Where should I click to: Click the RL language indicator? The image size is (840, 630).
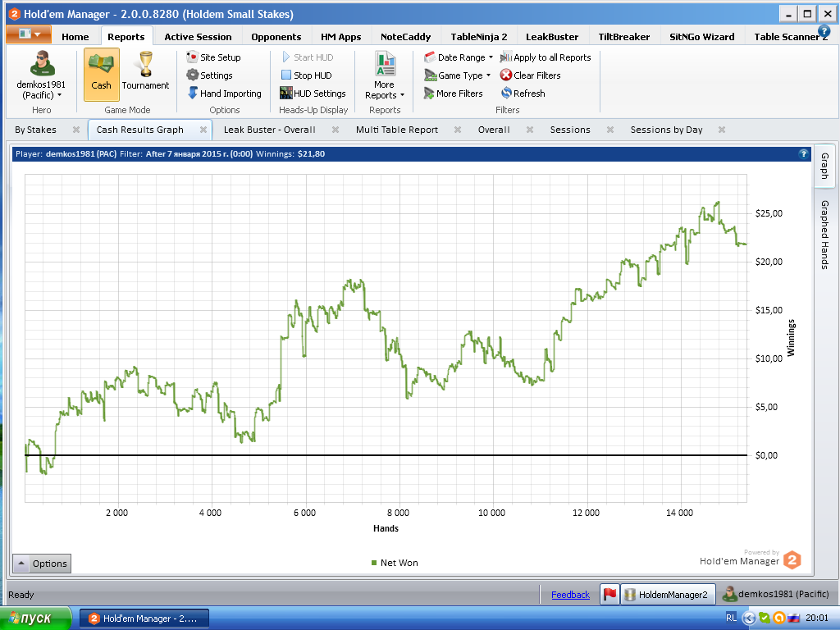[731, 618]
